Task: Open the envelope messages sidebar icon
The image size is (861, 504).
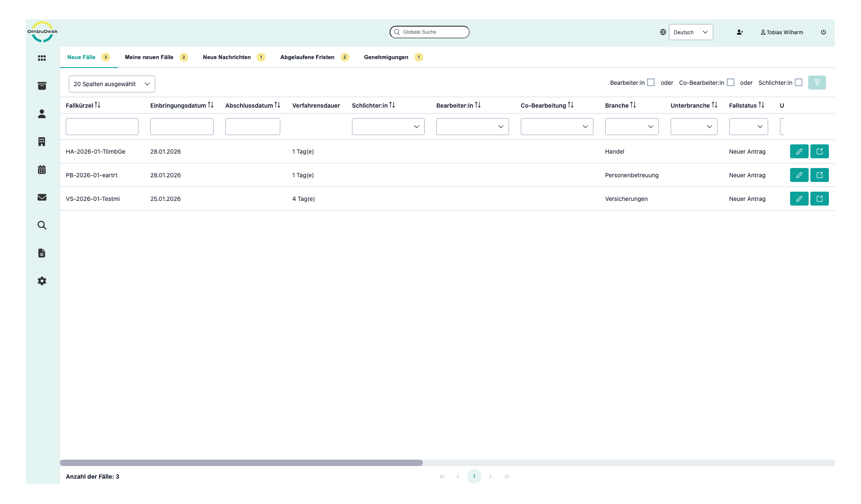Action: 42,198
